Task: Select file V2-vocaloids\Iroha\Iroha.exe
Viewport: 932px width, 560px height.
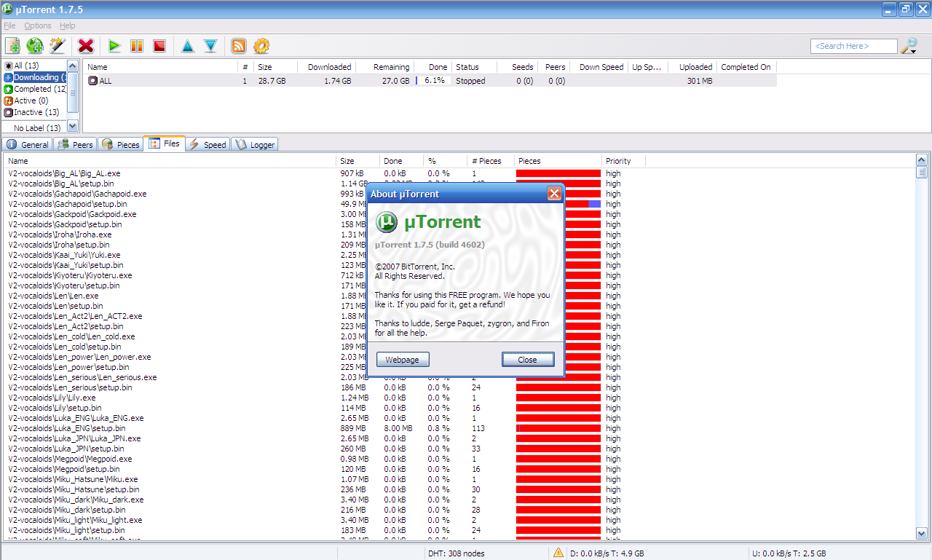Action: tap(60, 234)
